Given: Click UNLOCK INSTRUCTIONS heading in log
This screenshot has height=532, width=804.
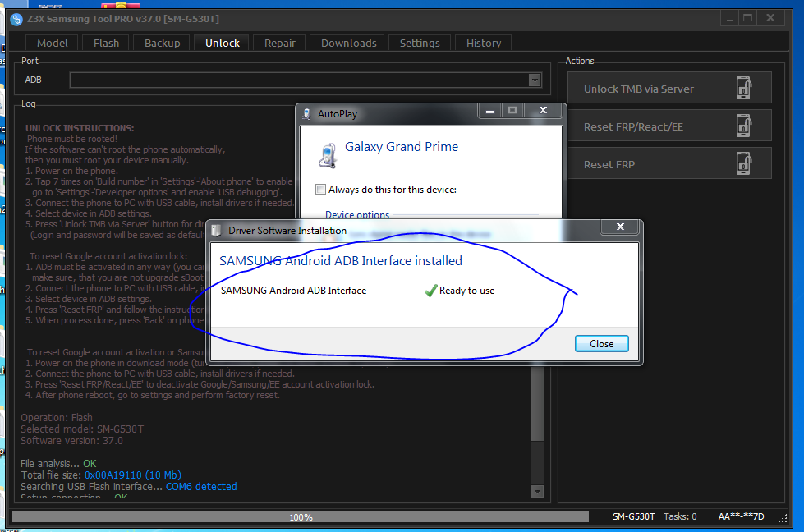Looking at the screenshot, I should [x=80, y=128].
